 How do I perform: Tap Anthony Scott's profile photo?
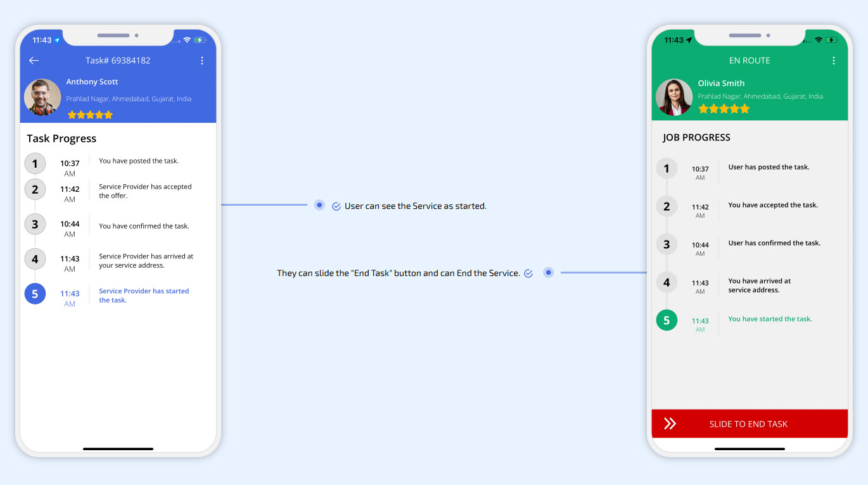tap(42, 98)
